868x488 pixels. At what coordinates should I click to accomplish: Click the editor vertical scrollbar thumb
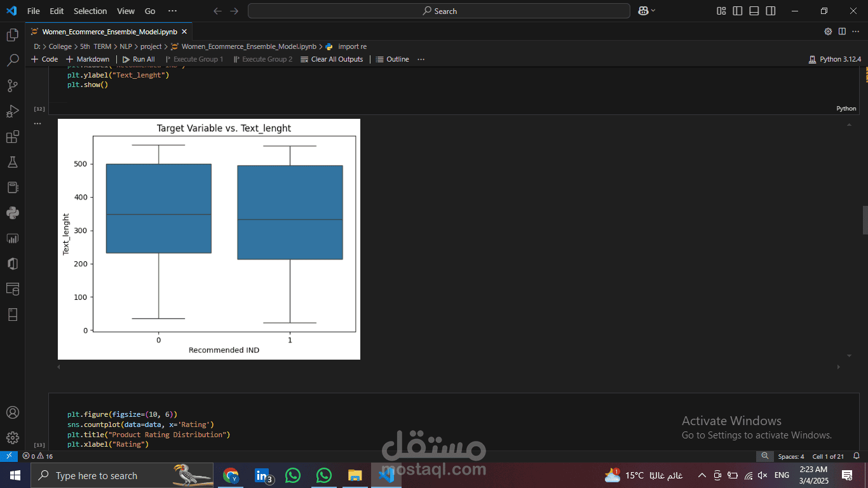(x=865, y=220)
